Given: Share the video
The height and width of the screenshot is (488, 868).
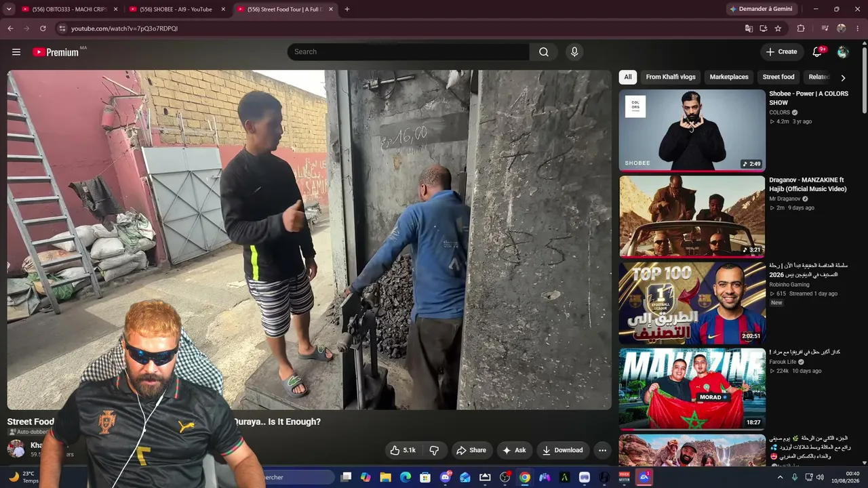Looking at the screenshot, I should click(471, 450).
